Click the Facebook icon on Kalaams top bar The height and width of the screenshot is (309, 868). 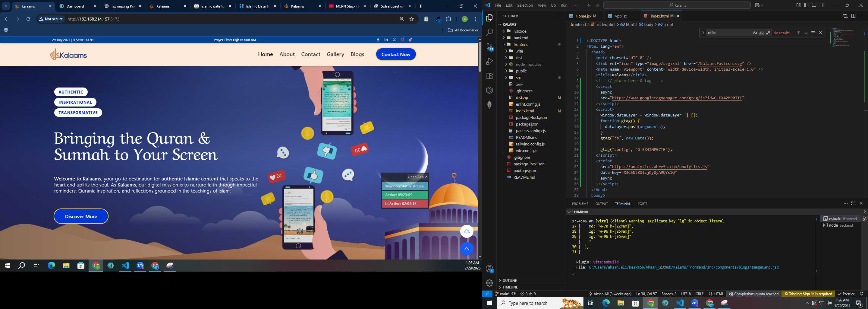378,40
